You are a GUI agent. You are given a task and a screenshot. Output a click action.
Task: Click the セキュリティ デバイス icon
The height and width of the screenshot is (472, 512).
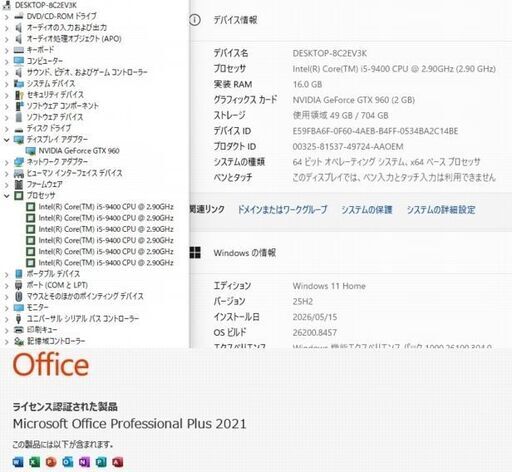pyautogui.click(x=19, y=95)
